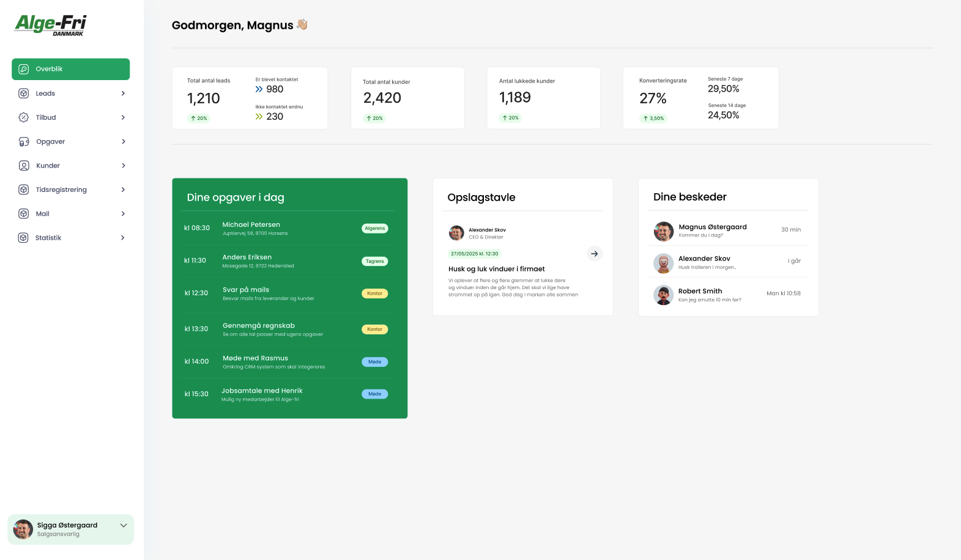The image size is (961, 560).
Task: Click double-chevron icon beside 230
Action: pos(259,117)
